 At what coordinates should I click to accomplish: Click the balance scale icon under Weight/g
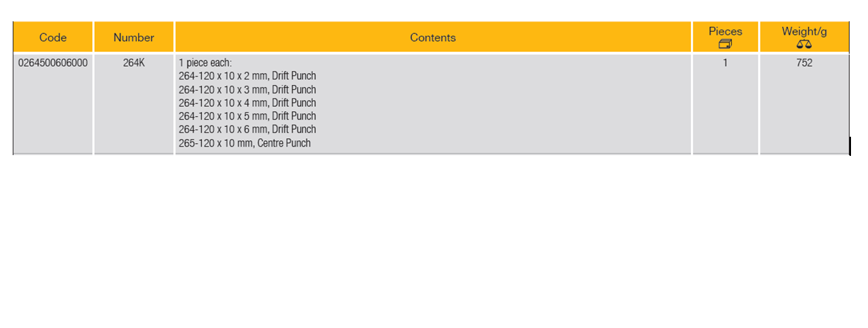pos(804,44)
